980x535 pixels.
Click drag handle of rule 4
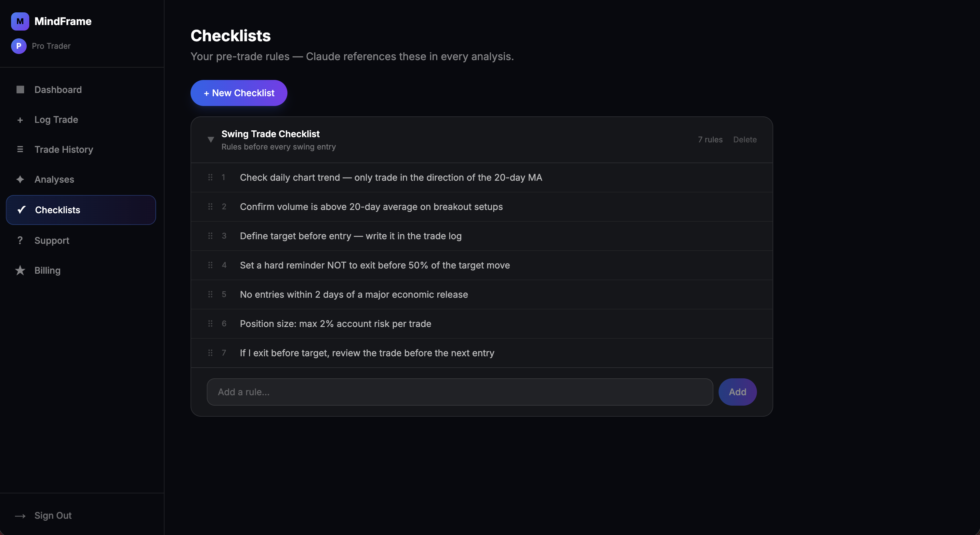click(x=210, y=265)
